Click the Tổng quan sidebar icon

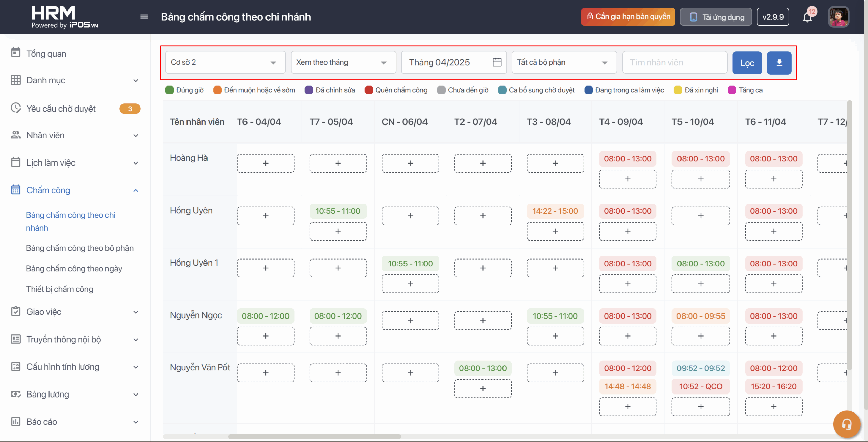[16, 53]
